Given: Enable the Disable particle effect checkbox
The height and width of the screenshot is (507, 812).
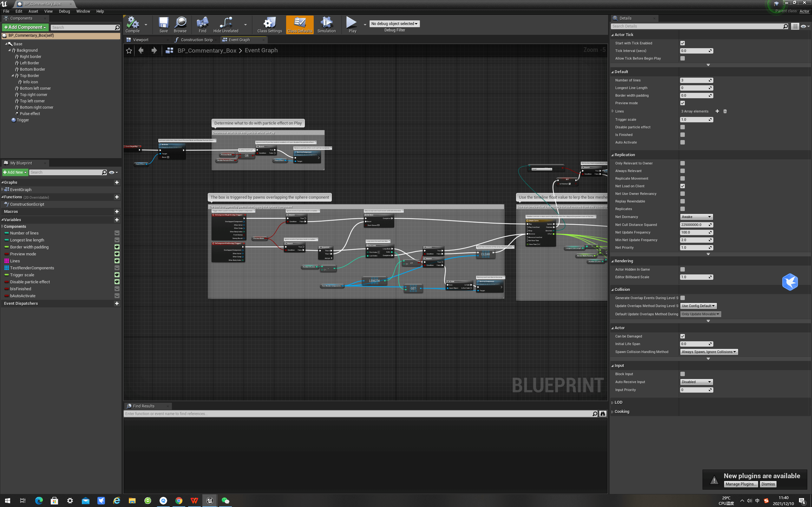Looking at the screenshot, I should (683, 127).
